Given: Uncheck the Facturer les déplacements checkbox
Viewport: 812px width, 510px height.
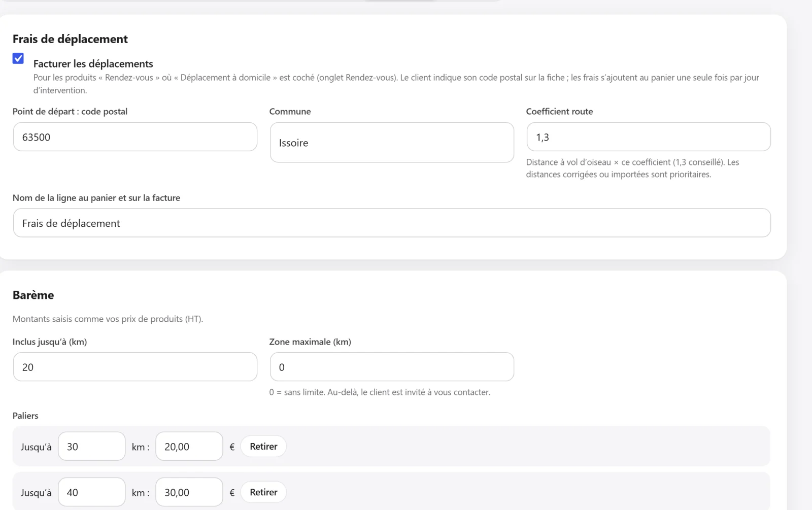Looking at the screenshot, I should tap(18, 58).
